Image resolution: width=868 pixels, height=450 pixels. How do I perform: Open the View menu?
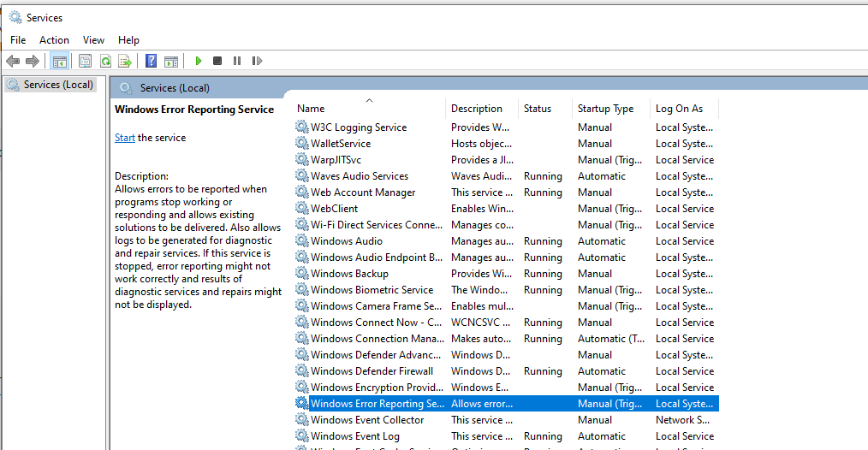coord(93,40)
